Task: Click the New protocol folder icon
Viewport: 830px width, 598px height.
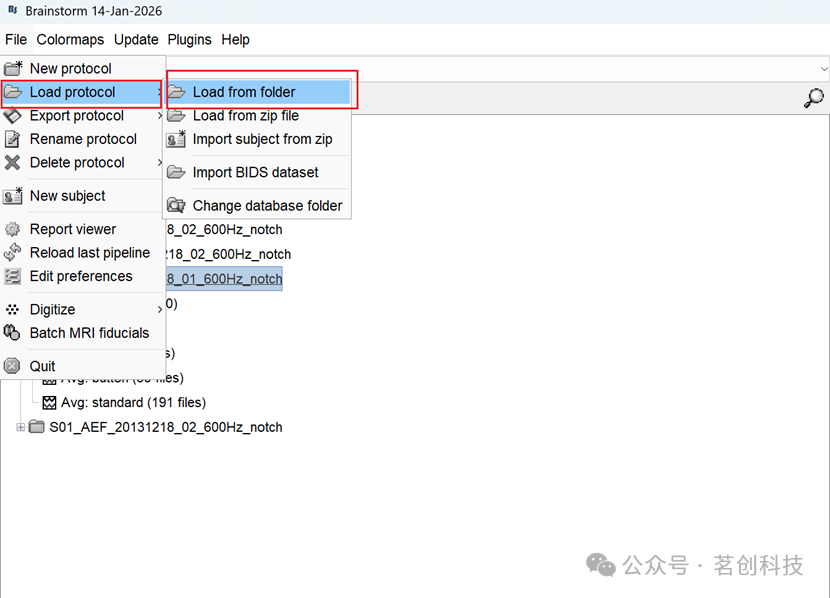Action: (13, 68)
